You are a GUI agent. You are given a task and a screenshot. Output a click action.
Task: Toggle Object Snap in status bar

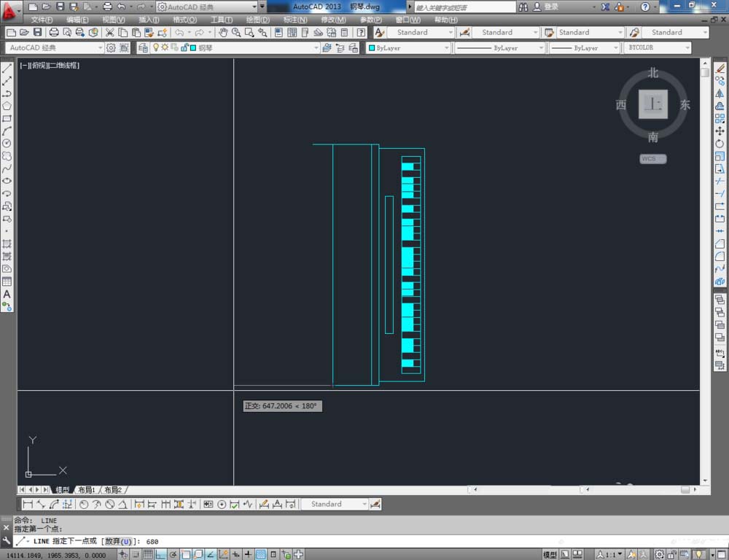(x=185, y=554)
